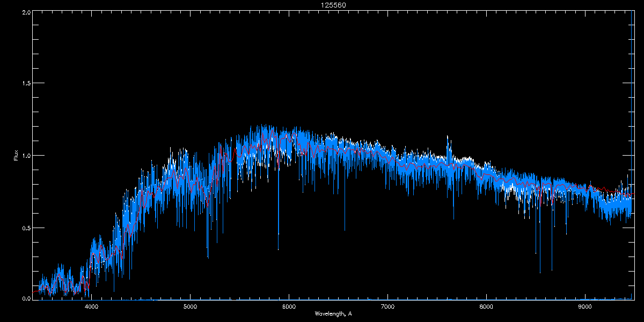Screen dimensions: 644x322
Task: Click the 1.0 flux tick label
Action: click(25, 156)
